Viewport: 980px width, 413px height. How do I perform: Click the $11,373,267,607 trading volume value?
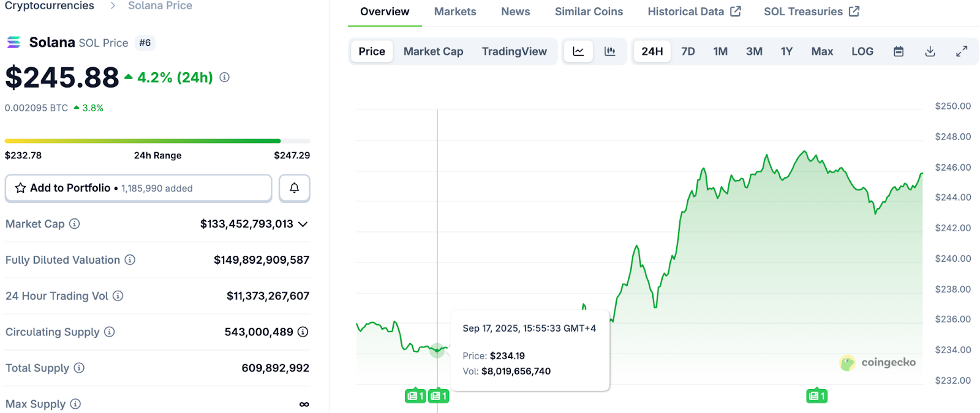coord(268,296)
